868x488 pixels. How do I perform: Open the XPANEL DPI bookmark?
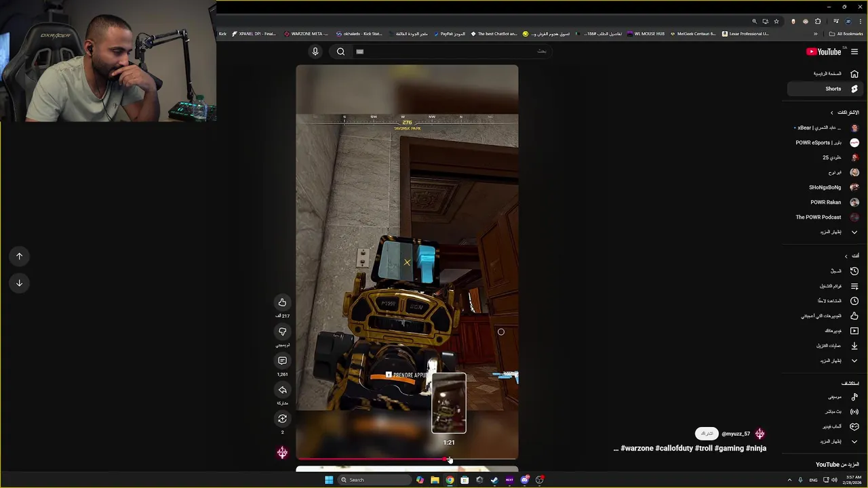254,34
